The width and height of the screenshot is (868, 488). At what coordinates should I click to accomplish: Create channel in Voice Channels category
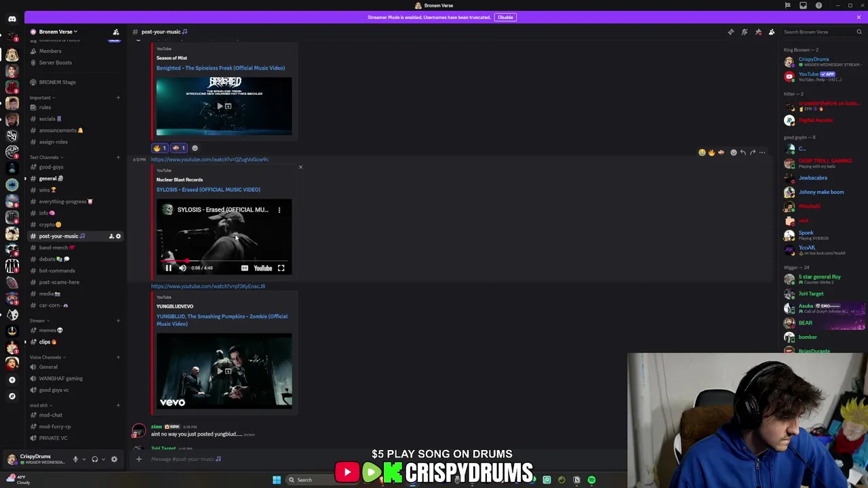coord(118,357)
